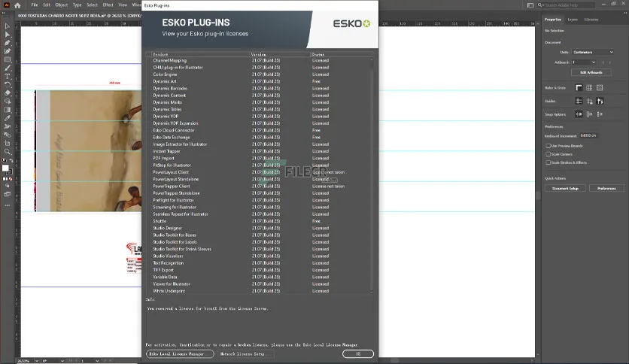
Task: Open the File menu
Action: [35, 5]
